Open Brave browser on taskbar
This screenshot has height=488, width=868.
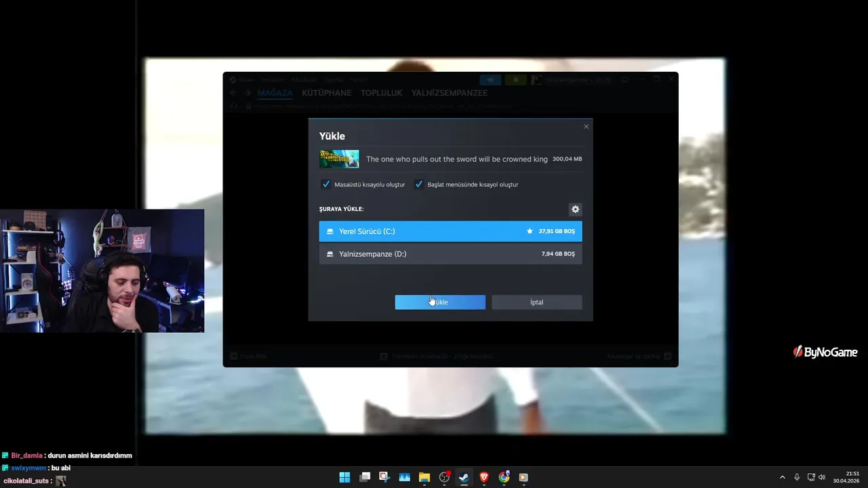click(484, 477)
